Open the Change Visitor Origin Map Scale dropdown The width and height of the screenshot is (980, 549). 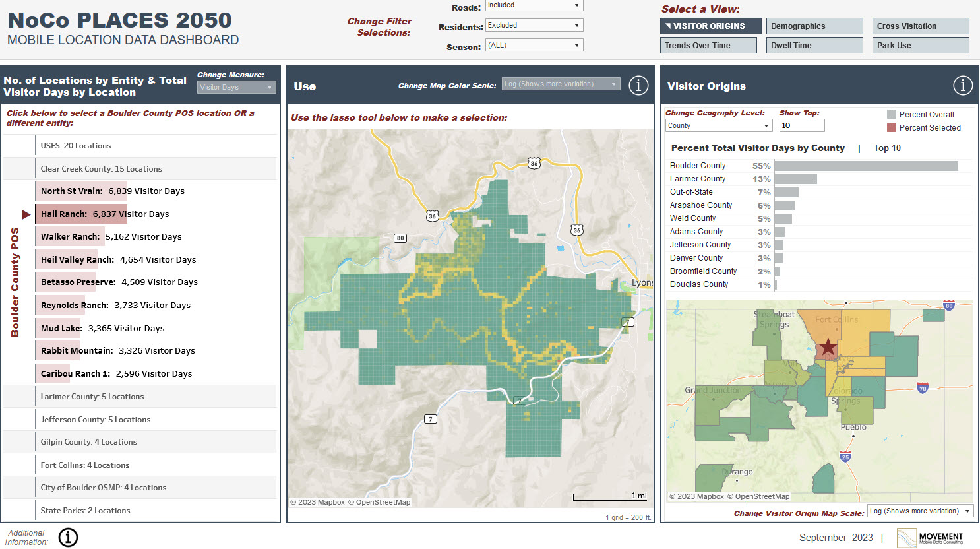(920, 510)
